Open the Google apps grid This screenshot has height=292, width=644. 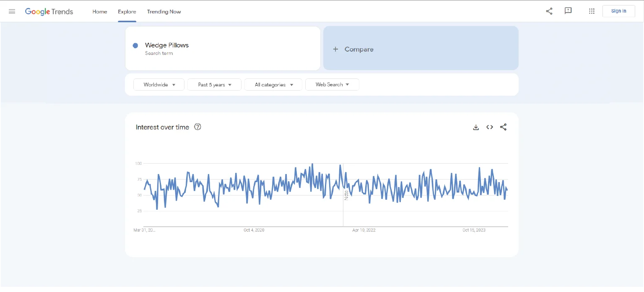click(x=592, y=11)
